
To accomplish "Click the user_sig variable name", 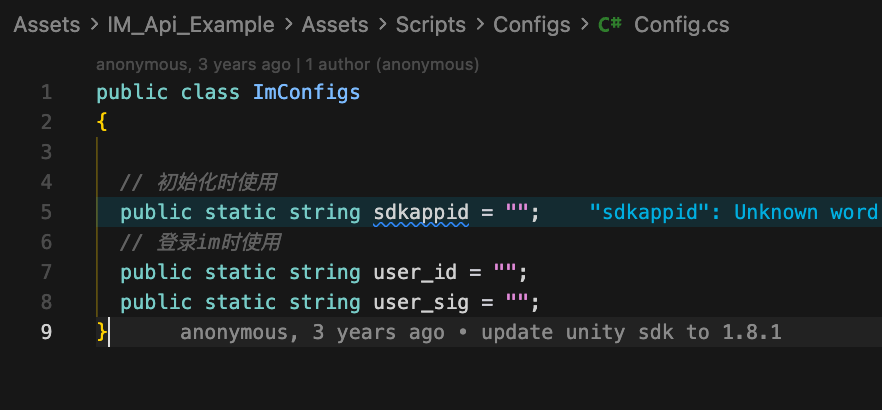I will pyautogui.click(x=420, y=302).
